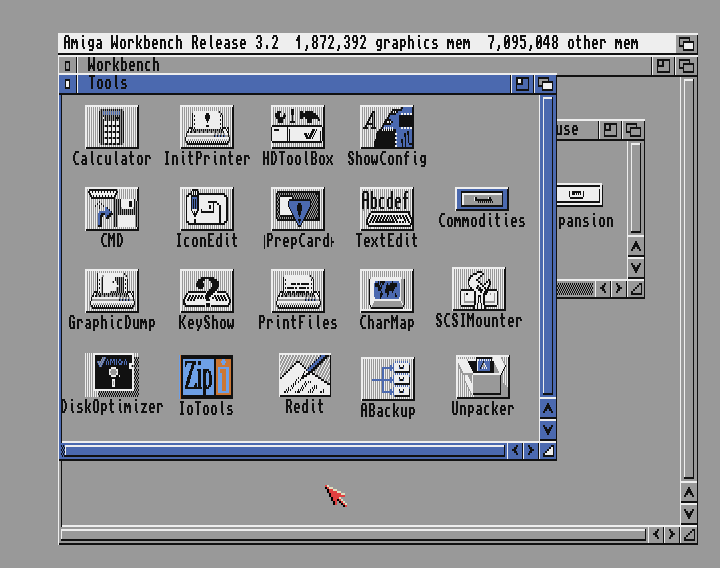This screenshot has height=568, width=720.
Task: Click the Tools window title bar
Action: [x=294, y=84]
